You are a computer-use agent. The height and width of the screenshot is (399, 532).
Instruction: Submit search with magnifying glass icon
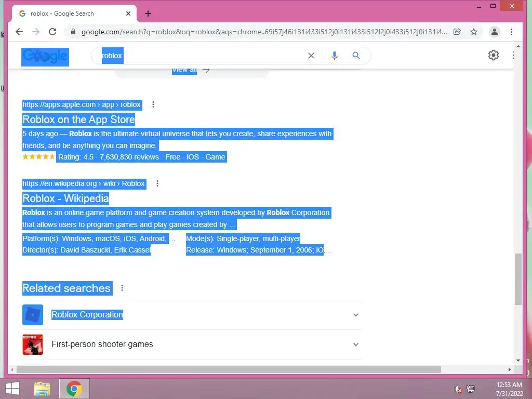pyautogui.click(x=356, y=55)
